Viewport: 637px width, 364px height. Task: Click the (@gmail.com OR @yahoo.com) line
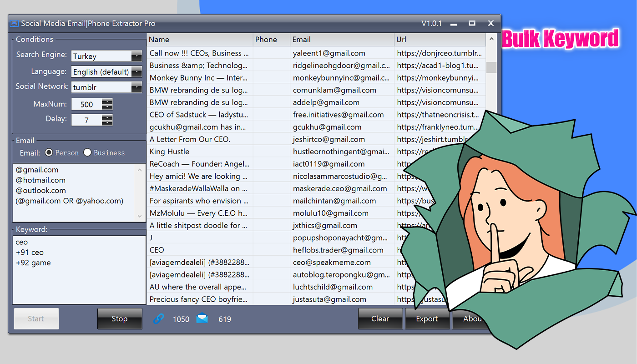pos(70,201)
